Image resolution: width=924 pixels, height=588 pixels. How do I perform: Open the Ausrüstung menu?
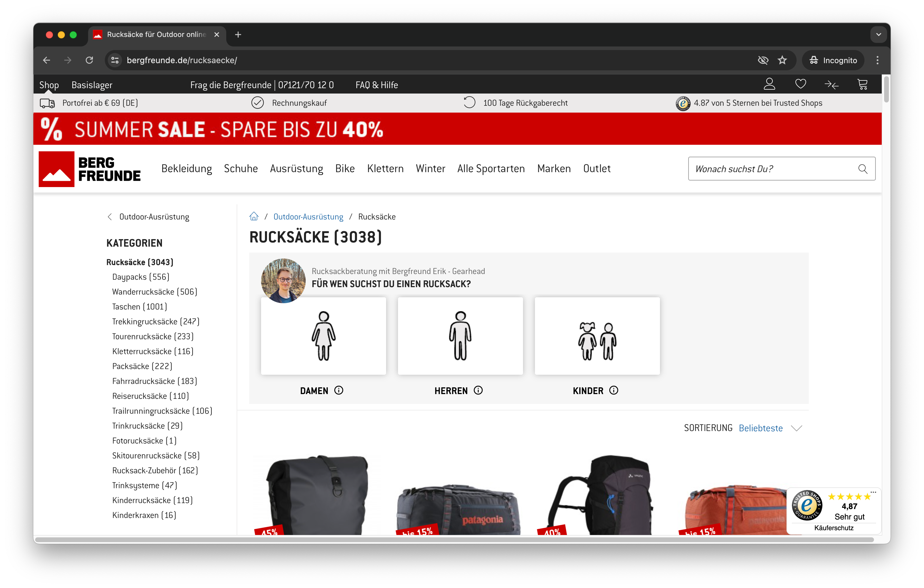coord(296,168)
